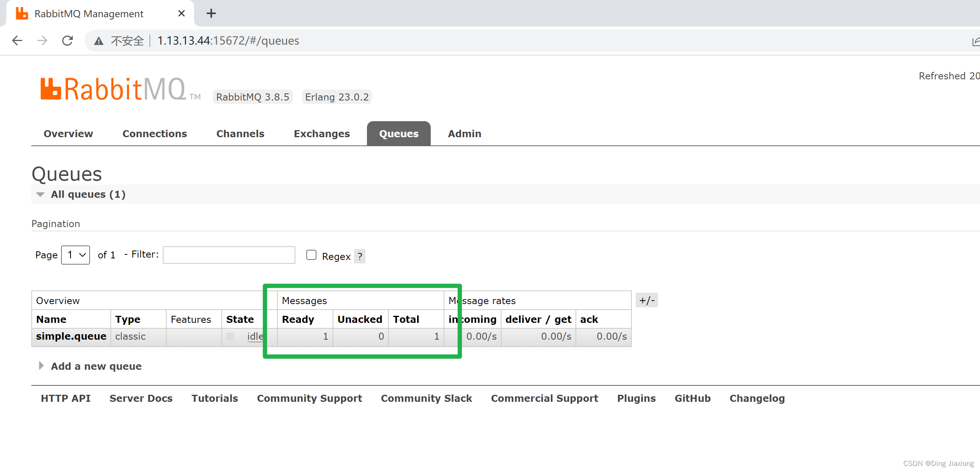Open the Page number dropdown
The width and height of the screenshot is (980, 471).
click(76, 255)
